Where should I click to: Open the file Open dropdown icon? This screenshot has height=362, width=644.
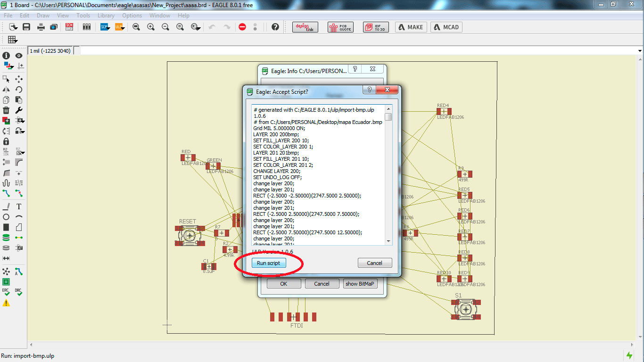(x=13, y=27)
